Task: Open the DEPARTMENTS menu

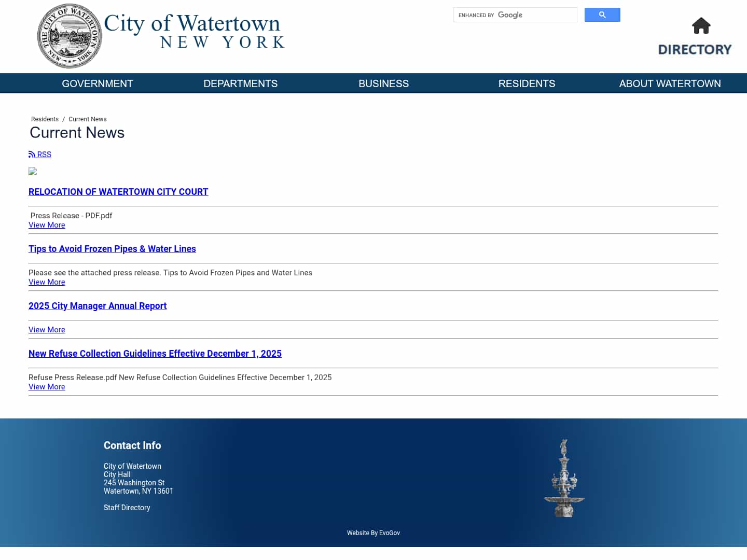Action: tap(240, 83)
